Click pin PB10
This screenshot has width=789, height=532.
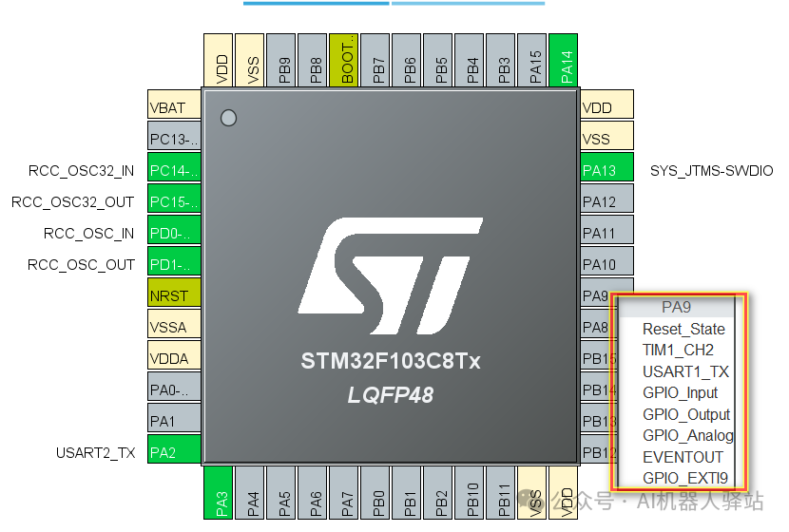pyautogui.click(x=469, y=493)
